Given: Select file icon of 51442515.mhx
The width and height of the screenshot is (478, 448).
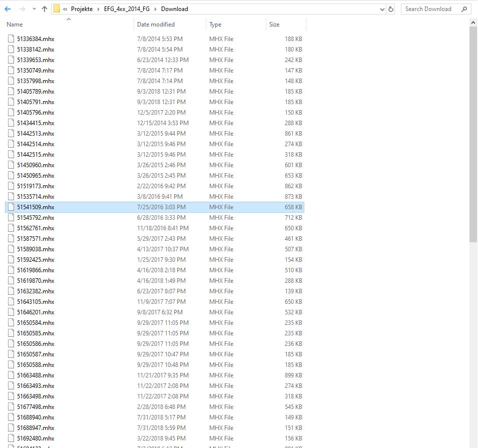Looking at the screenshot, I should coord(11,154).
